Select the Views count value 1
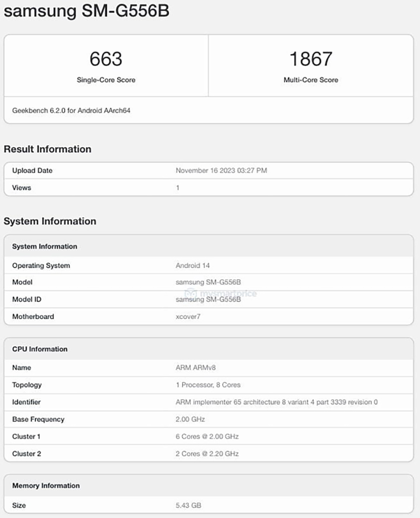Image resolution: width=420 pixels, height=518 pixels. click(178, 188)
